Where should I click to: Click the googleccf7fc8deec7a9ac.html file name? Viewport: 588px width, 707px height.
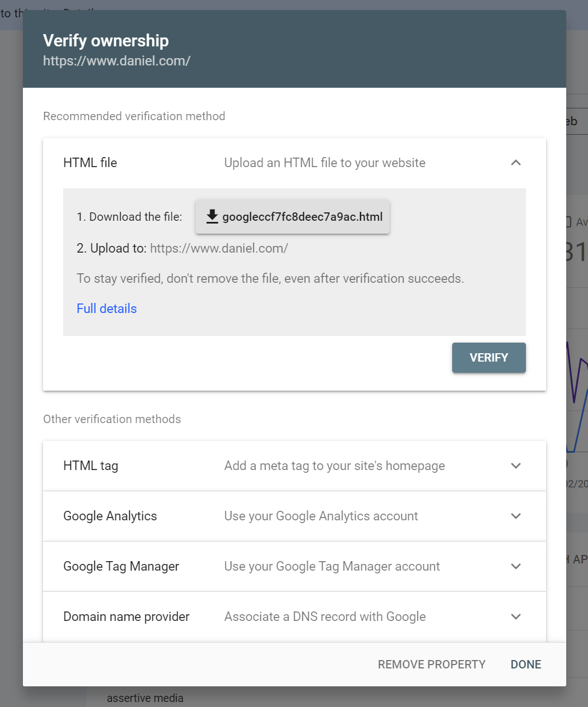(302, 217)
